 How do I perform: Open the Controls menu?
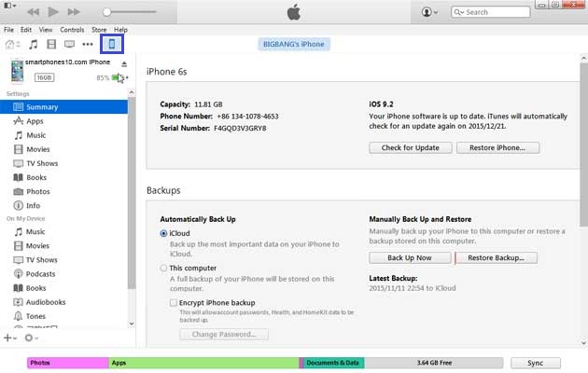(x=72, y=30)
